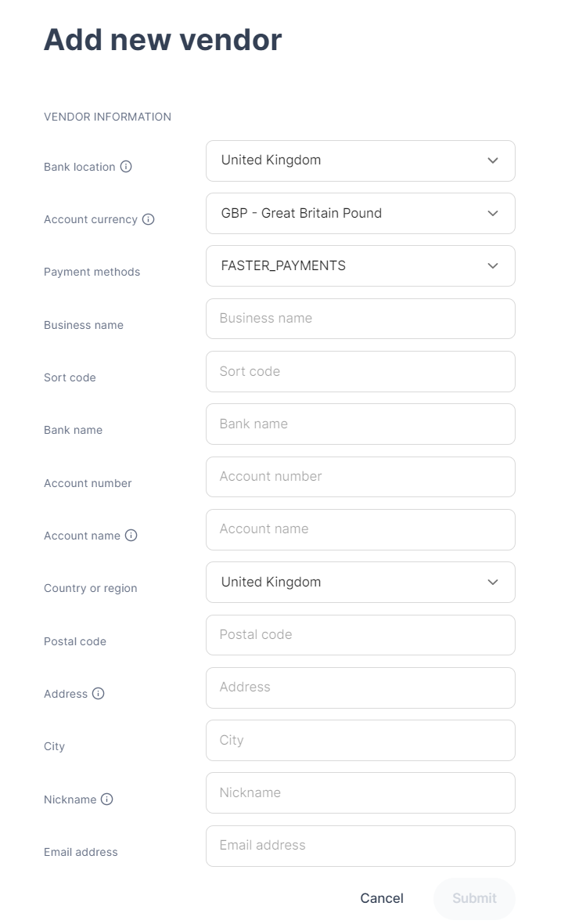The height and width of the screenshot is (924, 568).
Task: Click the Business name input field
Action: point(360,319)
